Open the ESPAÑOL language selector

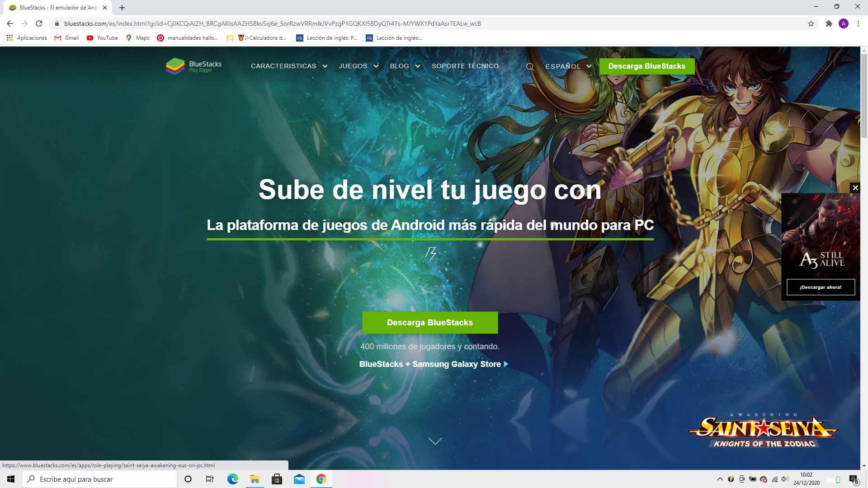(563, 66)
